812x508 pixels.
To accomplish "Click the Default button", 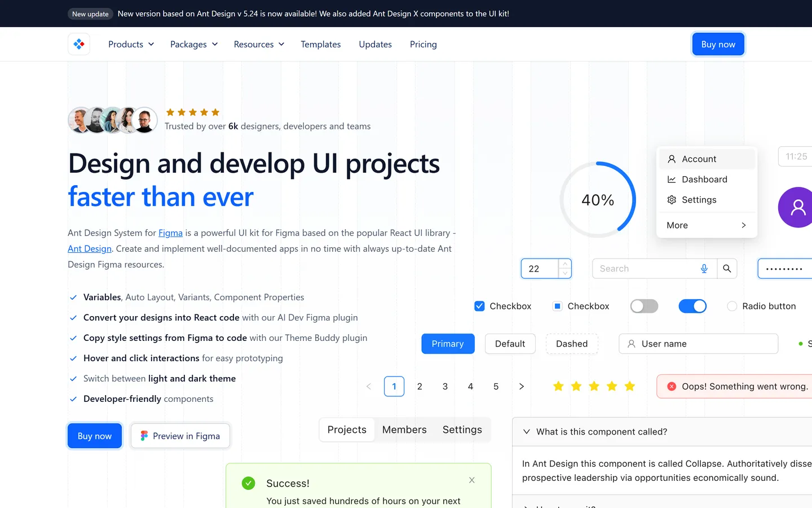I will pos(510,344).
